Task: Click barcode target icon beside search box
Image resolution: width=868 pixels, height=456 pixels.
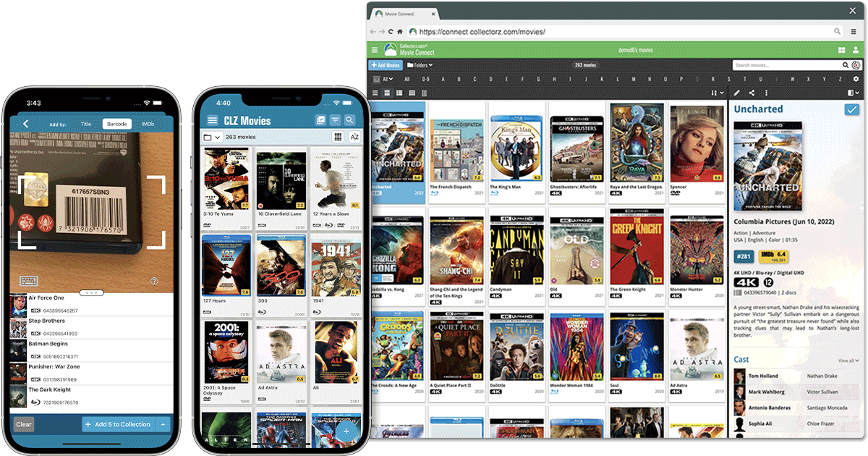Action: pos(856,65)
